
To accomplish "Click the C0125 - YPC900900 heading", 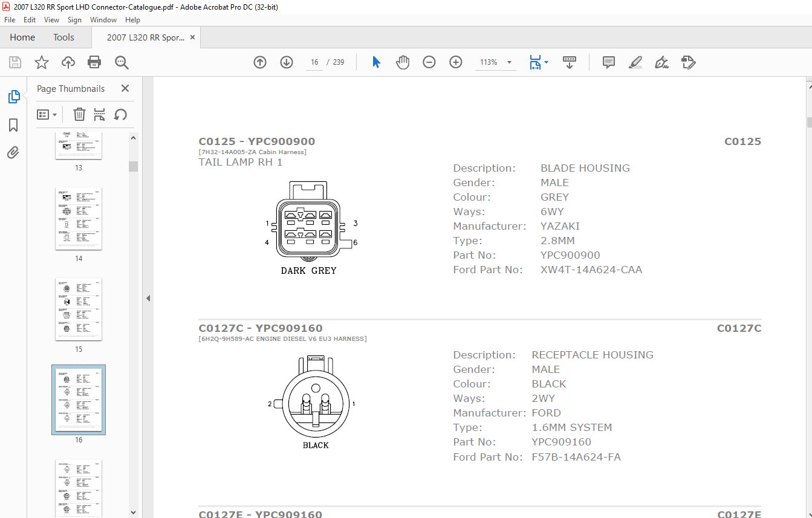I will tap(257, 141).
